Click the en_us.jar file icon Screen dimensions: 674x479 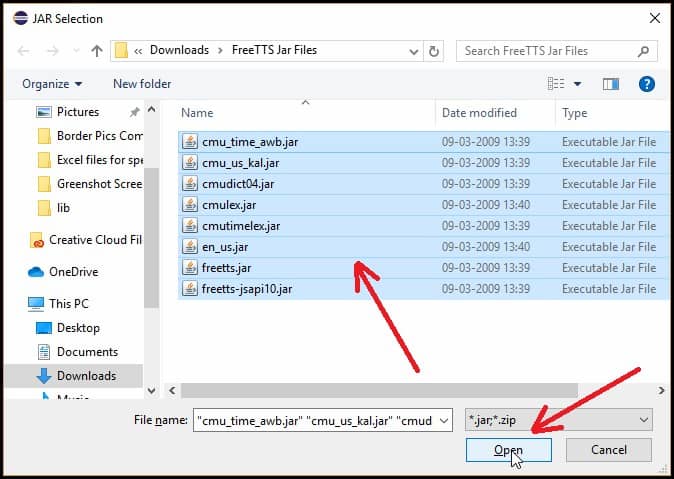[x=190, y=247]
